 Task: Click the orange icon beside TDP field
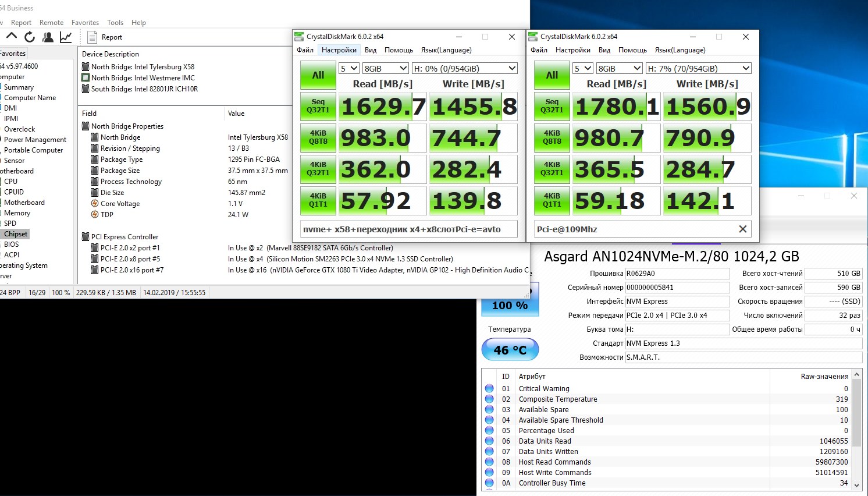(x=95, y=215)
